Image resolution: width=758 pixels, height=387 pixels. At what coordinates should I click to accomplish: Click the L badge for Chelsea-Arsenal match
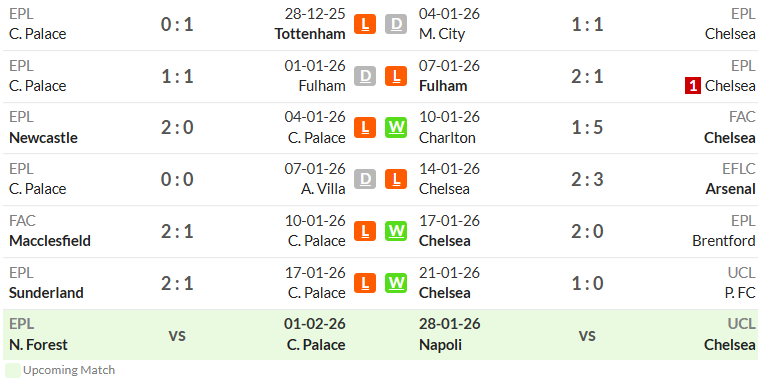click(x=396, y=179)
